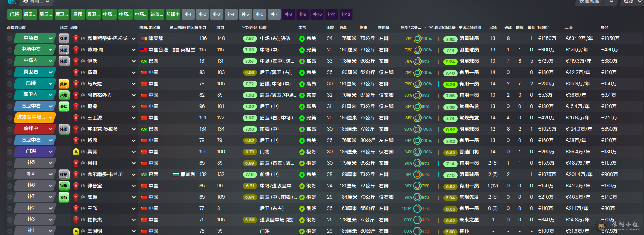Sort by the 潜力 column header

[x=220, y=28]
